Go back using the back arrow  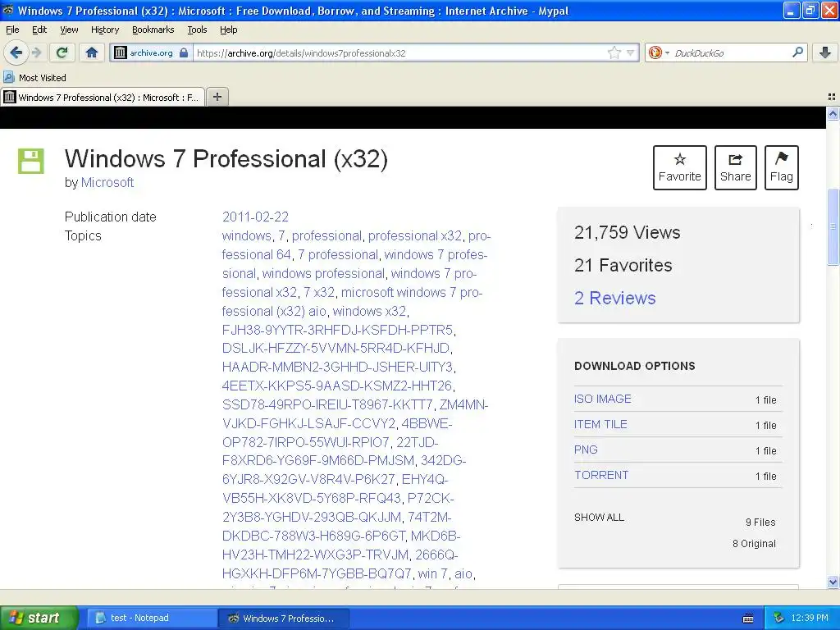tap(16, 52)
